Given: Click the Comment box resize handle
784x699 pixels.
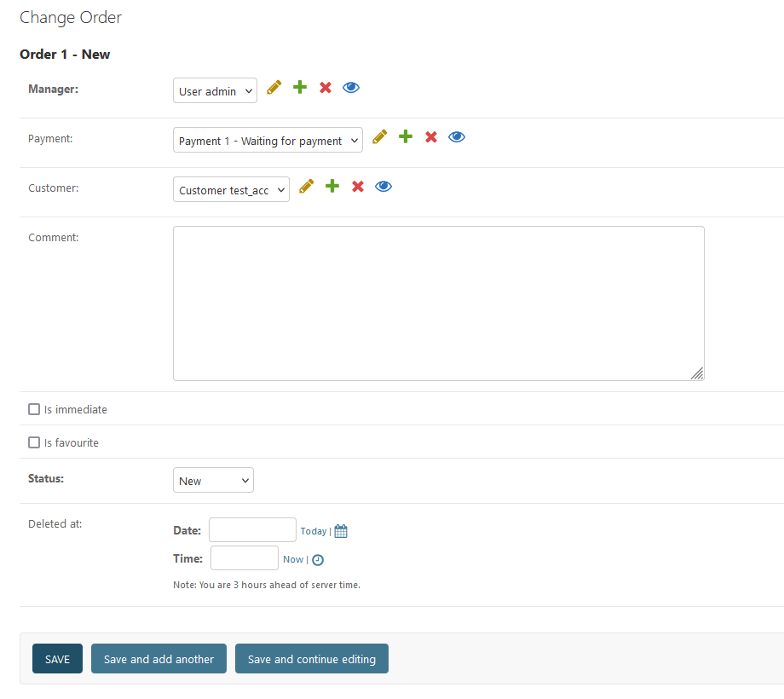Looking at the screenshot, I should coord(697,373).
